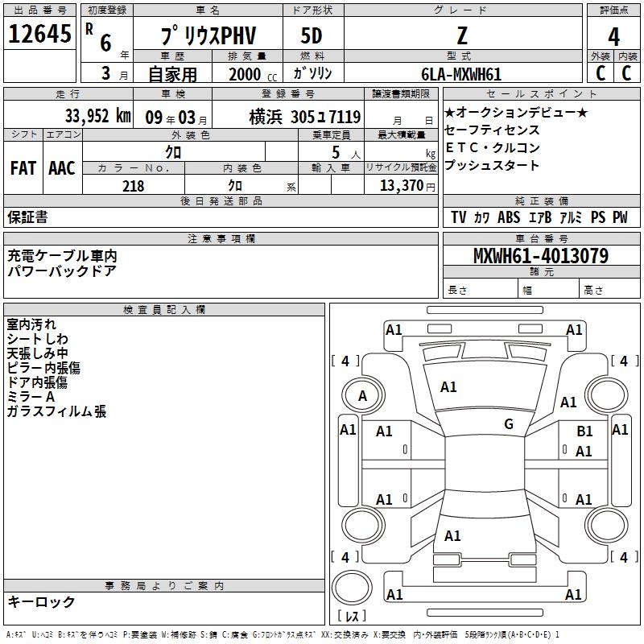Select the TV equipment indicator
The image size is (644, 644).
(x=458, y=217)
